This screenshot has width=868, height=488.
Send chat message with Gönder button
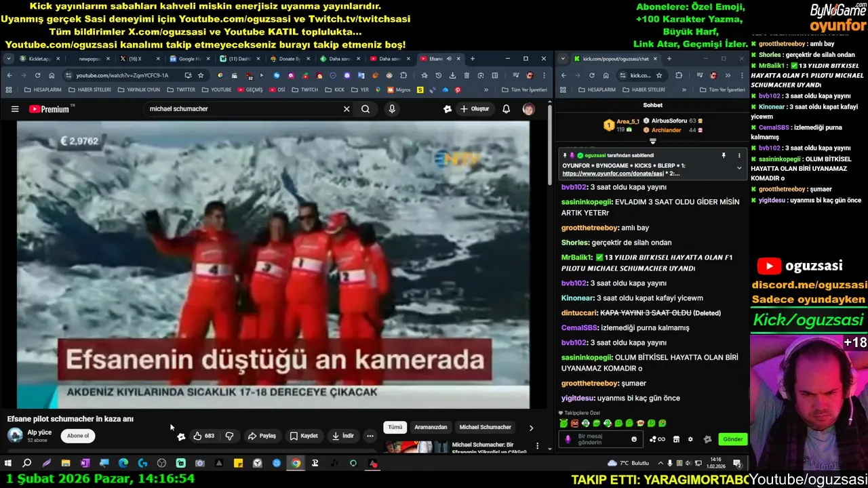732,439
